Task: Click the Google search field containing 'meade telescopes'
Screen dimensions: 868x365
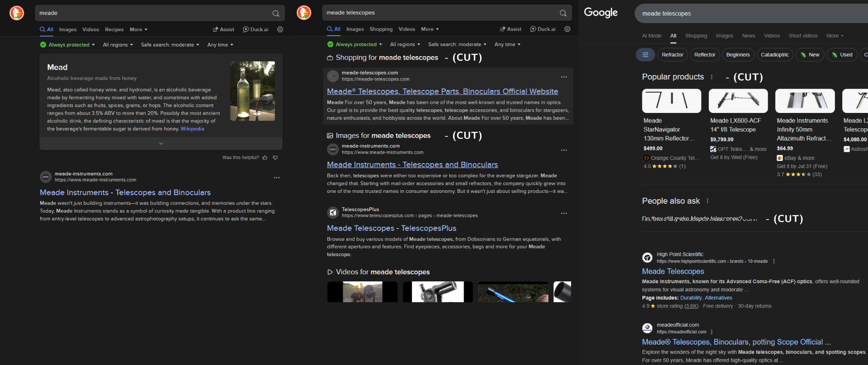Action: pyautogui.click(x=751, y=14)
